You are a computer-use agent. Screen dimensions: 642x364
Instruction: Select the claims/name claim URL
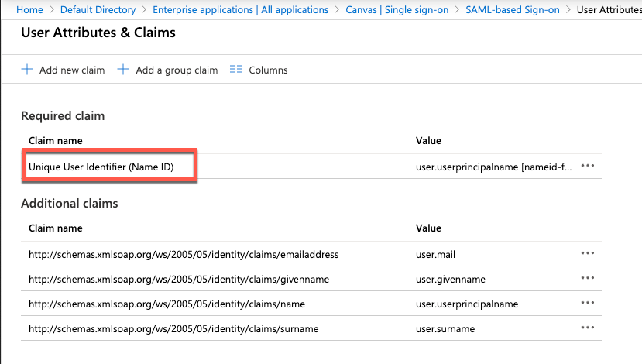(x=168, y=304)
